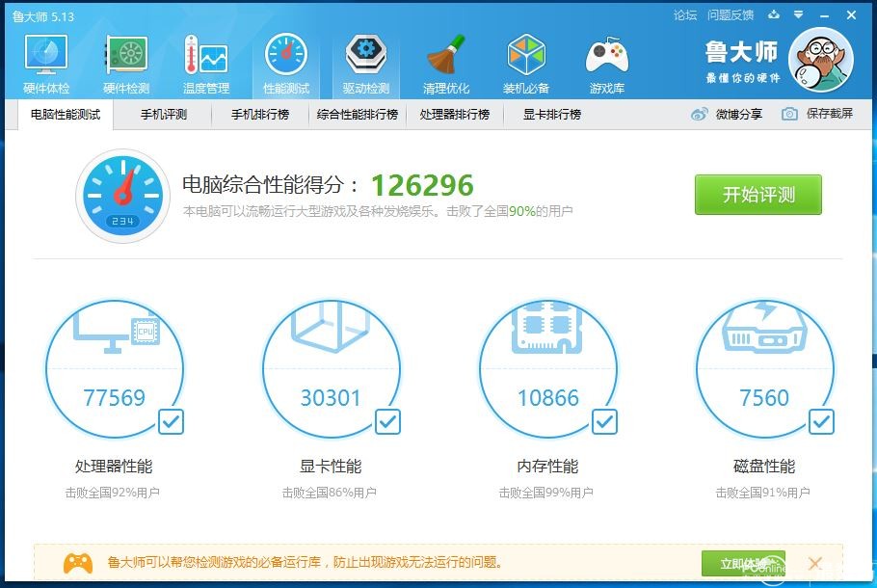The image size is (877, 588).
Task: Click the download manager icon in titlebar
Action: (x=775, y=14)
